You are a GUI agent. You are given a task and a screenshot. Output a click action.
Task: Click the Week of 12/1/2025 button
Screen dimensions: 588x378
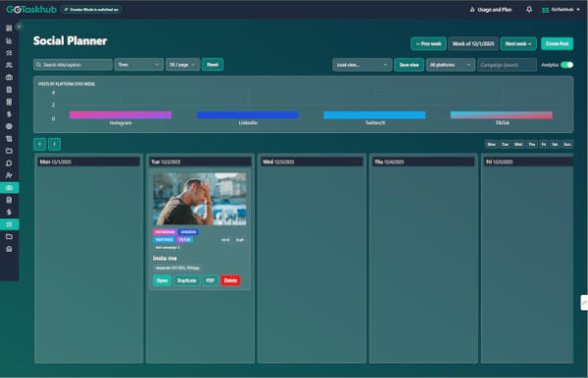coord(473,44)
